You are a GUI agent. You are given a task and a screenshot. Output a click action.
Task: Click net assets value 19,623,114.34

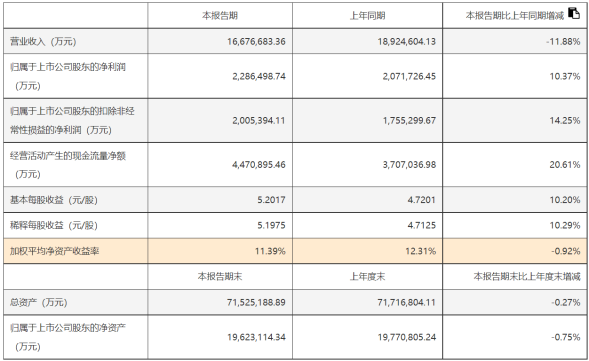[256, 337]
